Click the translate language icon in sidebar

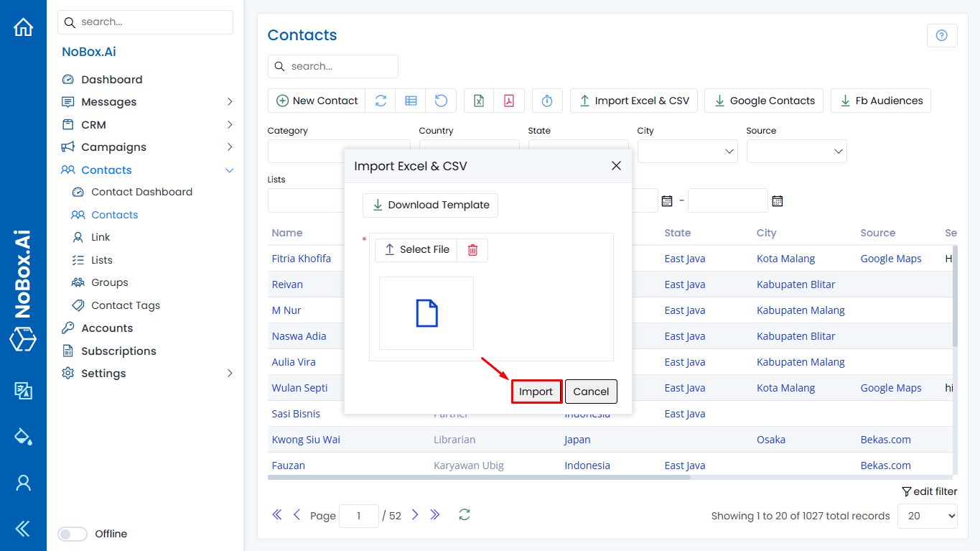click(23, 391)
